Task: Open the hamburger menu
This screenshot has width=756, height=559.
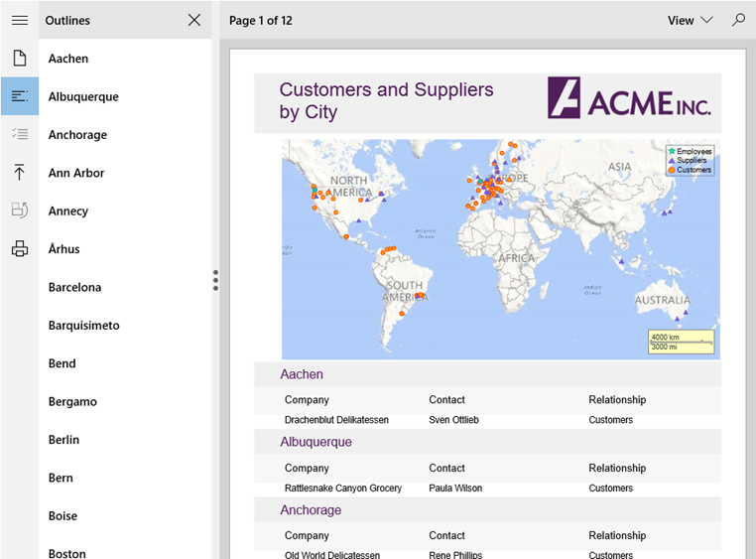Action: point(20,20)
